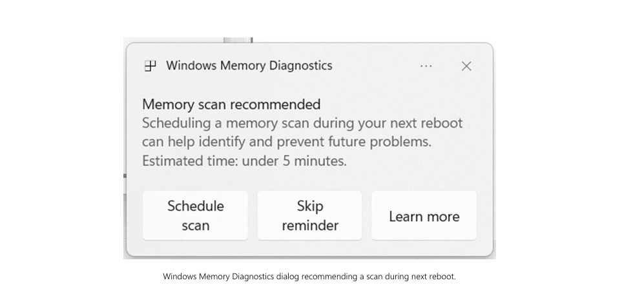Open the notification's three-dot options menu
The height and width of the screenshot is (307, 644).
click(x=426, y=66)
